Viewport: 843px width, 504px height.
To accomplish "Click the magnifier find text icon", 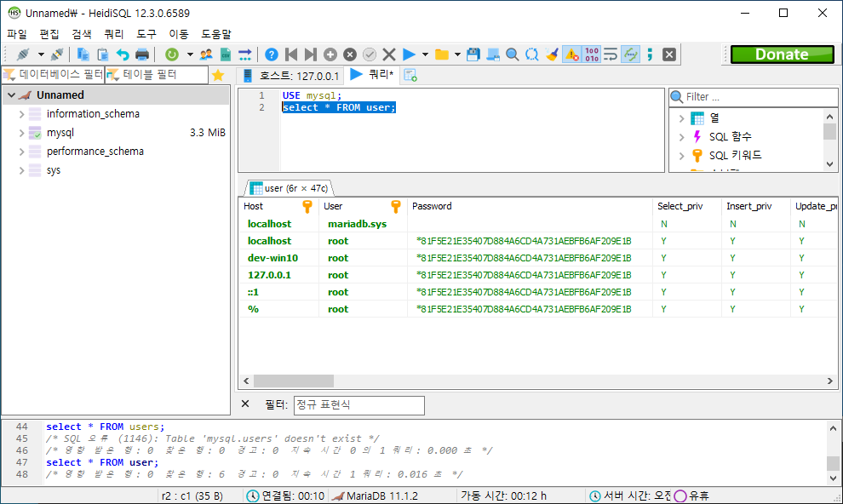I will click(x=513, y=54).
